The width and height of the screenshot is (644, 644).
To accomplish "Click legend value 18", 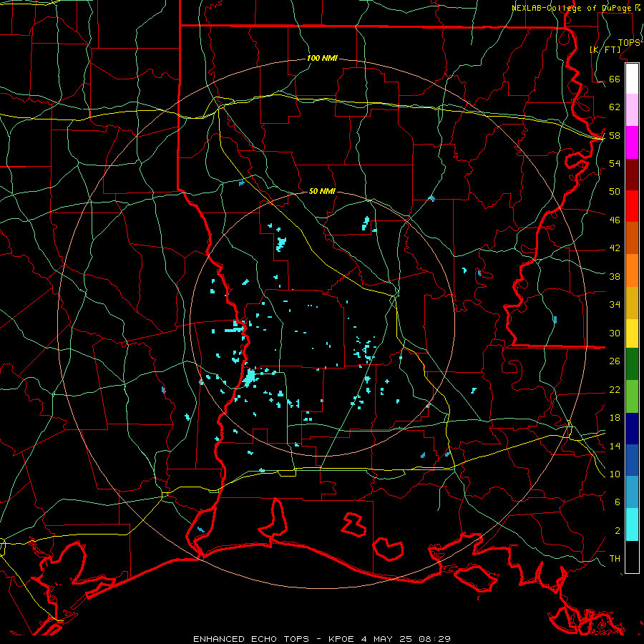I will 615,418.
